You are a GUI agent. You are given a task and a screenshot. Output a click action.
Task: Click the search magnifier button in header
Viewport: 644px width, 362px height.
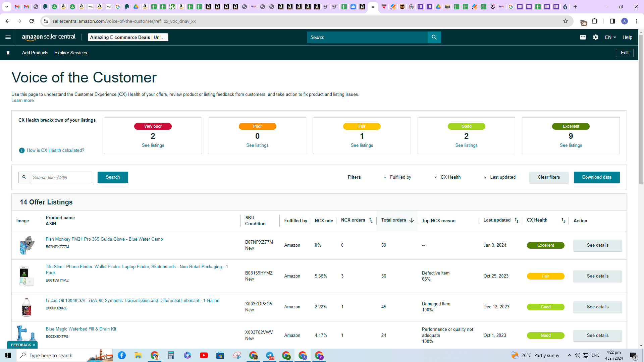434,37
